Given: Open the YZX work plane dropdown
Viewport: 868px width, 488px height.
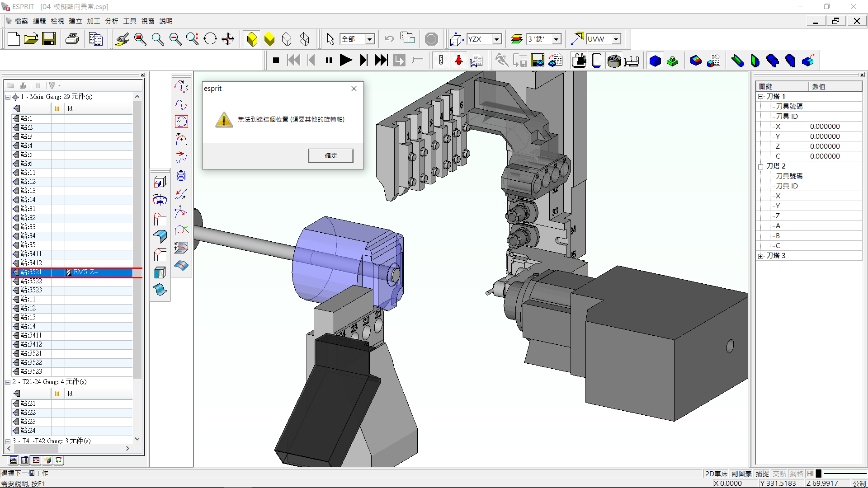Looking at the screenshot, I should (x=496, y=39).
